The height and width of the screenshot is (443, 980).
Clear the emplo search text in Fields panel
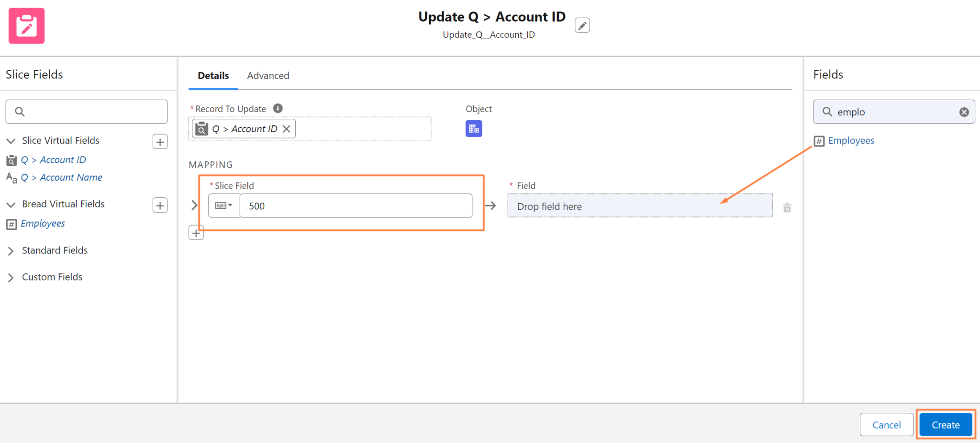964,112
